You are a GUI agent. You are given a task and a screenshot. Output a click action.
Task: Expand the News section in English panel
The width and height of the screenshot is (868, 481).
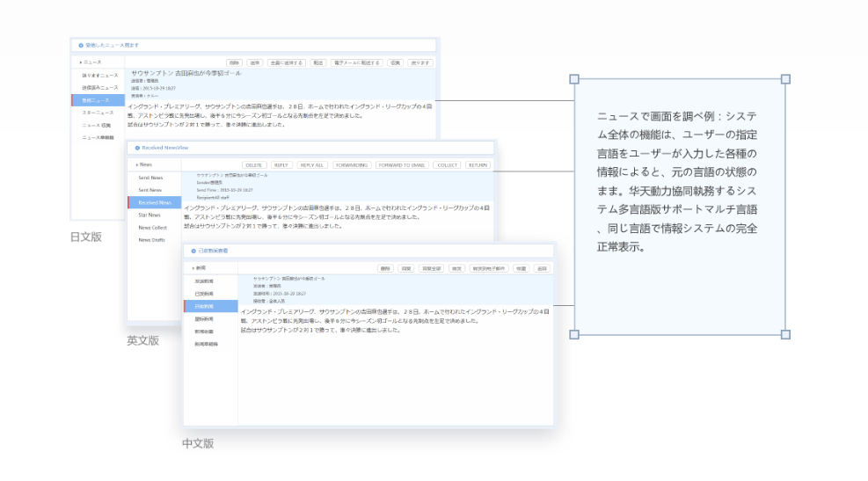tap(143, 164)
